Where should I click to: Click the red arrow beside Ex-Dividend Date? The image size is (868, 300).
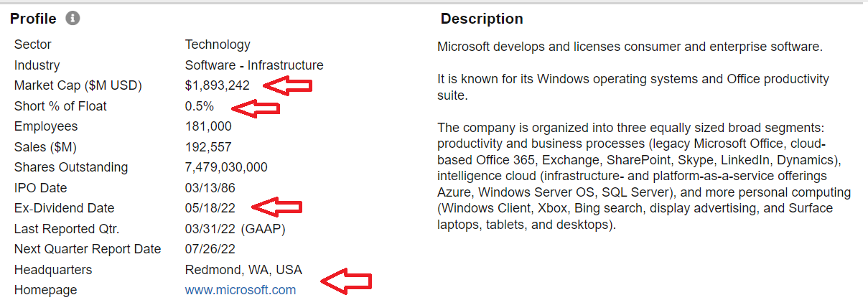click(277, 207)
